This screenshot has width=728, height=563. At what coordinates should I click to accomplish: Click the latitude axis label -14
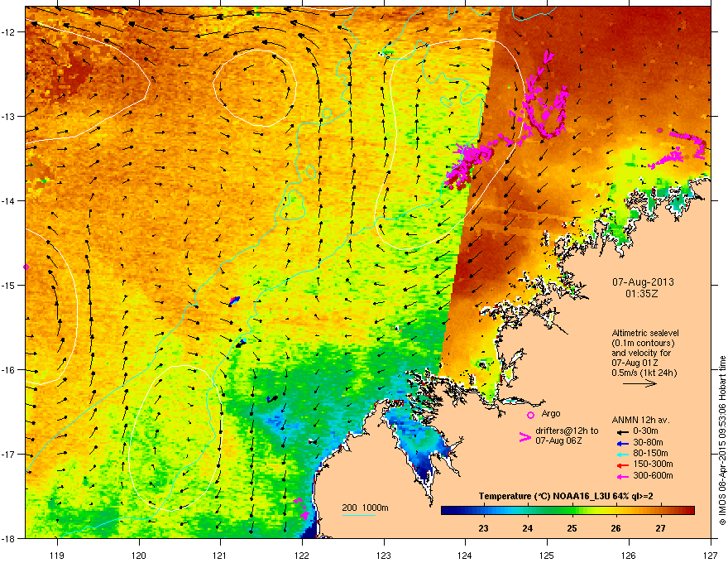tap(8, 200)
